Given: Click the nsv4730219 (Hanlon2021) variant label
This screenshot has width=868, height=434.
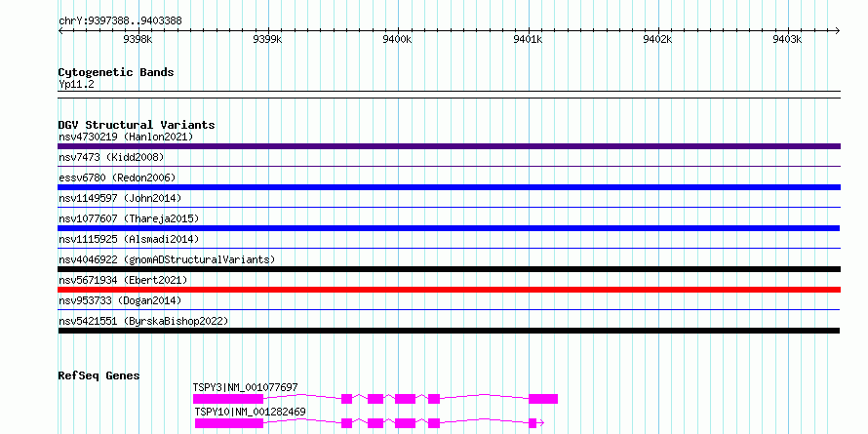Looking at the screenshot, I should tap(126, 137).
